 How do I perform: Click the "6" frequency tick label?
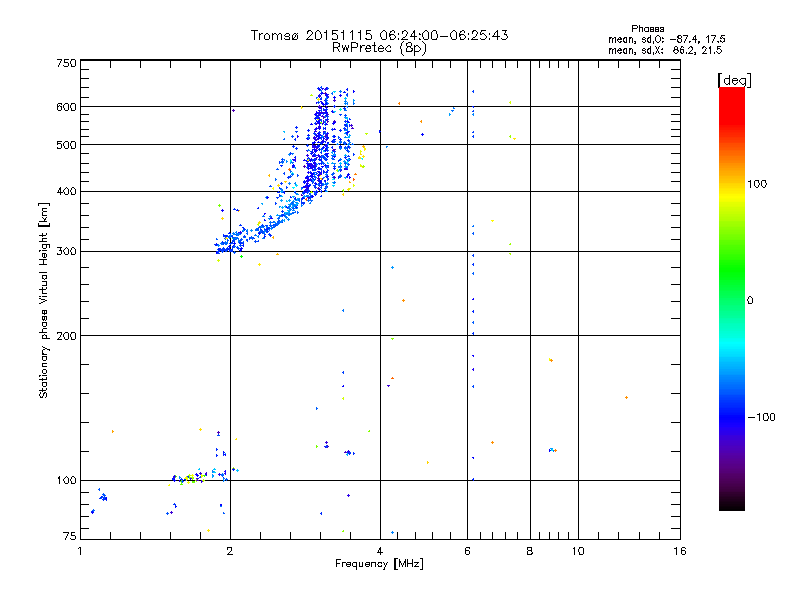click(467, 551)
